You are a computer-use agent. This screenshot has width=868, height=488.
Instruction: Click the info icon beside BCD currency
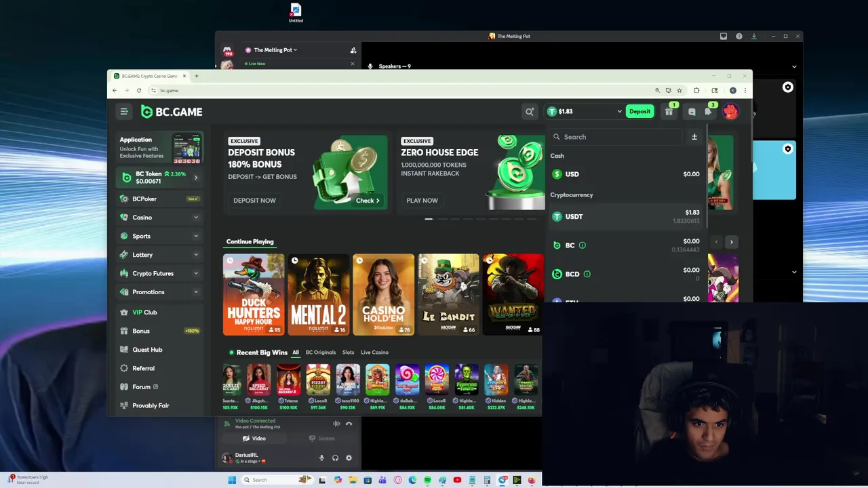tap(587, 274)
